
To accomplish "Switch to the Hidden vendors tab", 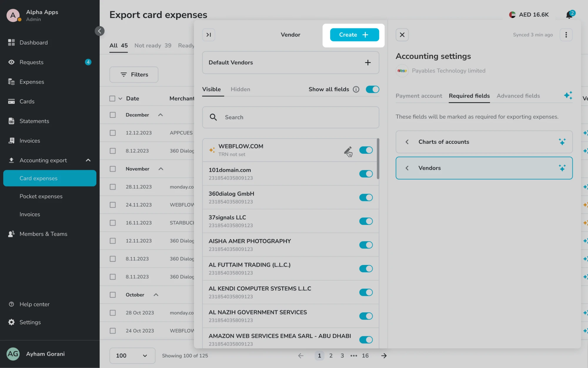I will tap(240, 89).
